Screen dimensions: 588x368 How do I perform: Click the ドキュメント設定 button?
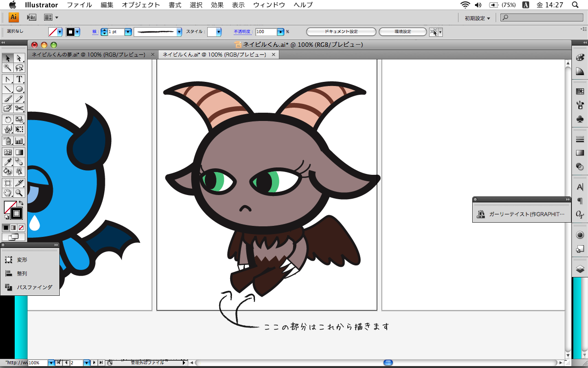click(341, 32)
